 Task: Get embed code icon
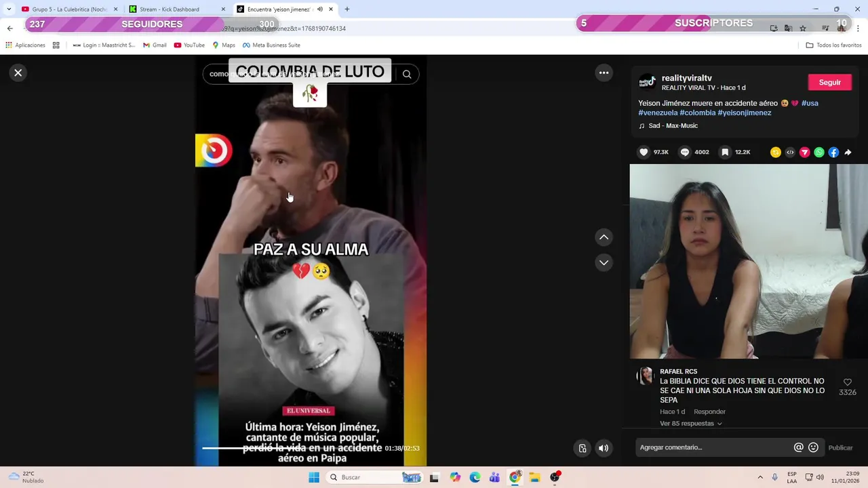click(790, 152)
